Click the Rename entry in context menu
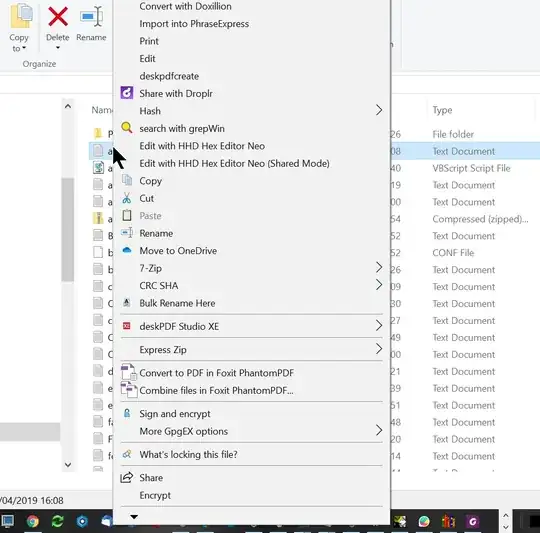Viewport: 540px width, 533px height. pos(156,233)
